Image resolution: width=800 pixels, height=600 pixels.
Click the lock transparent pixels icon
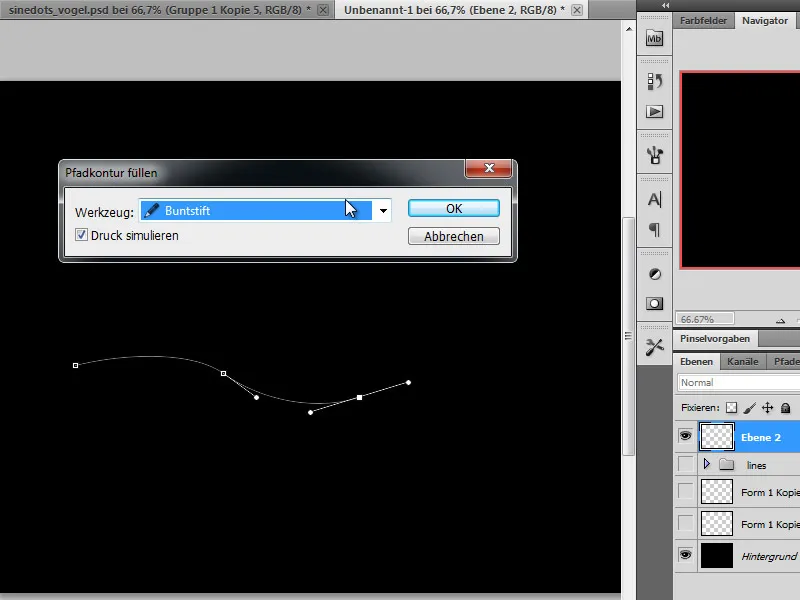[x=732, y=408]
